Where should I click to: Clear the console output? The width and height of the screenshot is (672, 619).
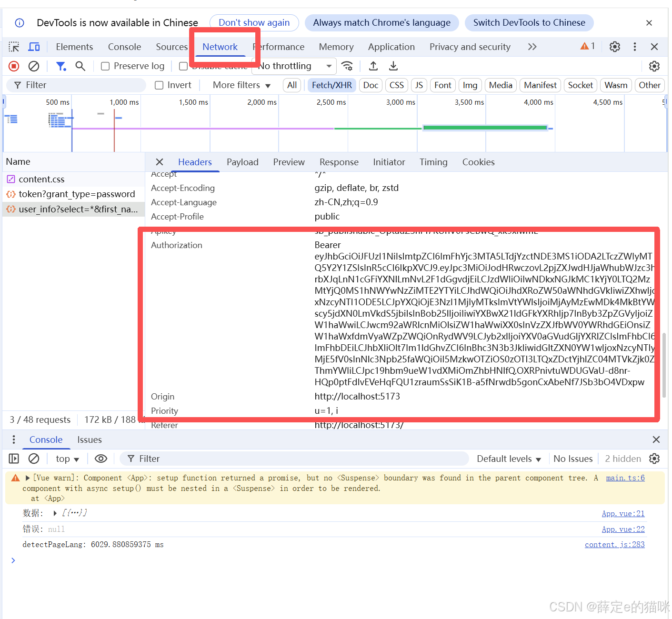tap(34, 459)
